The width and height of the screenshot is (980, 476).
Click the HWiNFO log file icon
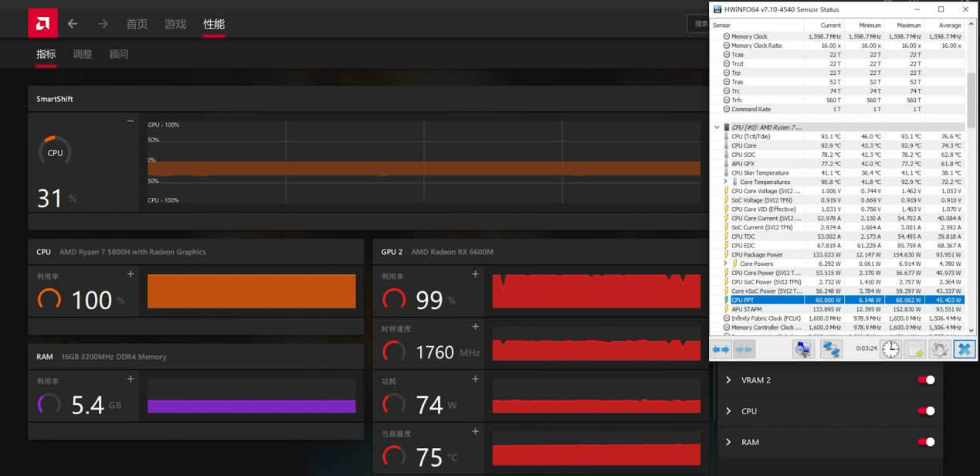coord(914,349)
